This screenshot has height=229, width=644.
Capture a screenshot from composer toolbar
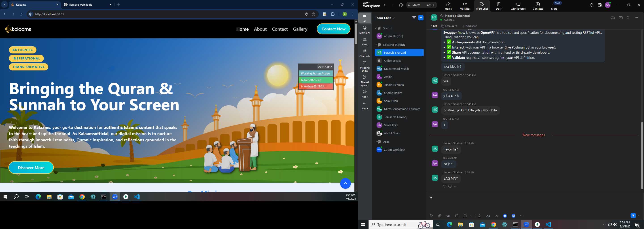coord(465,216)
